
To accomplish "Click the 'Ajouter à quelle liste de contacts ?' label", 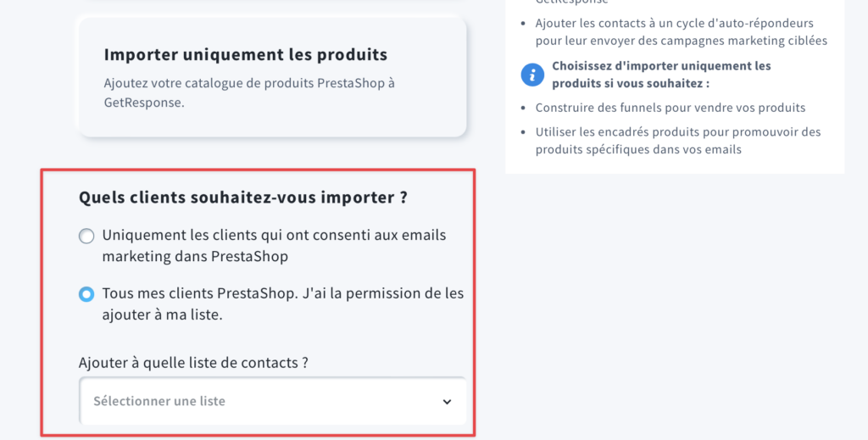I will click(193, 363).
